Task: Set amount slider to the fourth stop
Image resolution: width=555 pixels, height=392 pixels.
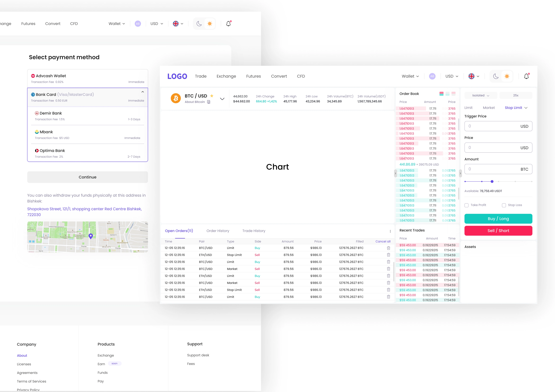Action: tap(515, 182)
